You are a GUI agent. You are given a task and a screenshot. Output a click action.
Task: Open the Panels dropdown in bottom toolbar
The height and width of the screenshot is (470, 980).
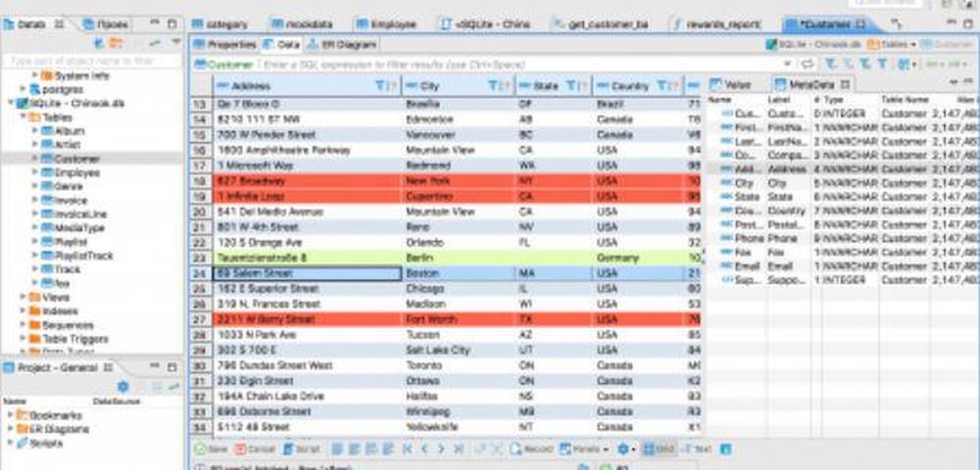click(x=584, y=448)
